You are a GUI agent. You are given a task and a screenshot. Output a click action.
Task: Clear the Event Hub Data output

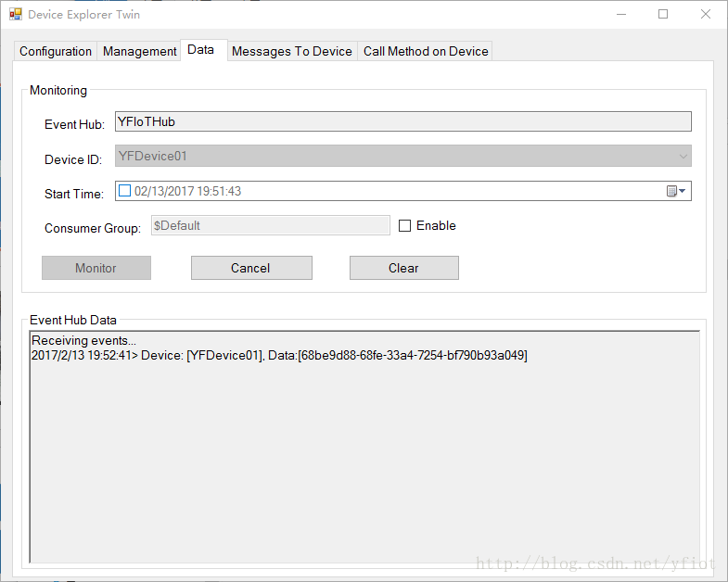[404, 268]
